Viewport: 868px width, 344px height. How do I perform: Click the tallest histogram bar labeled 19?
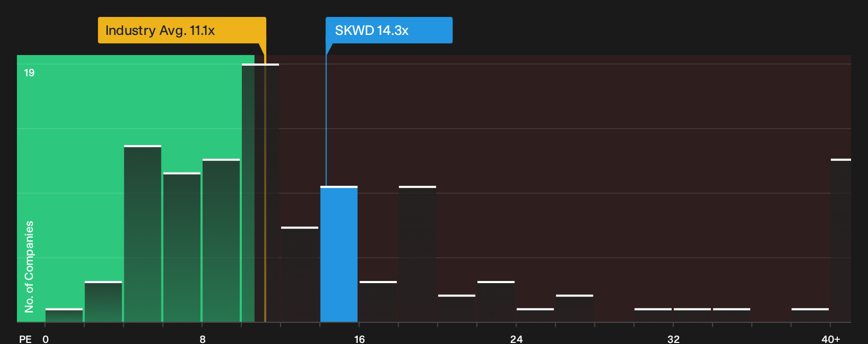[260, 193]
